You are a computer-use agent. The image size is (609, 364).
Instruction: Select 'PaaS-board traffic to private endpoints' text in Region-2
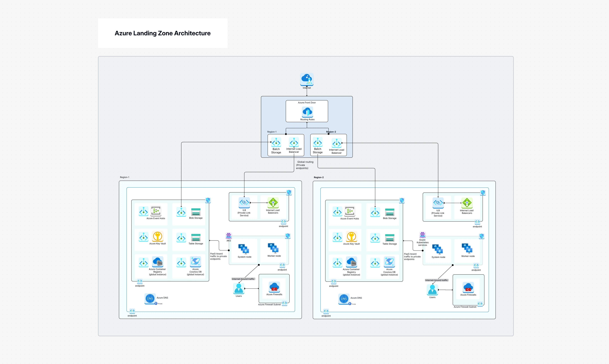coord(412,257)
